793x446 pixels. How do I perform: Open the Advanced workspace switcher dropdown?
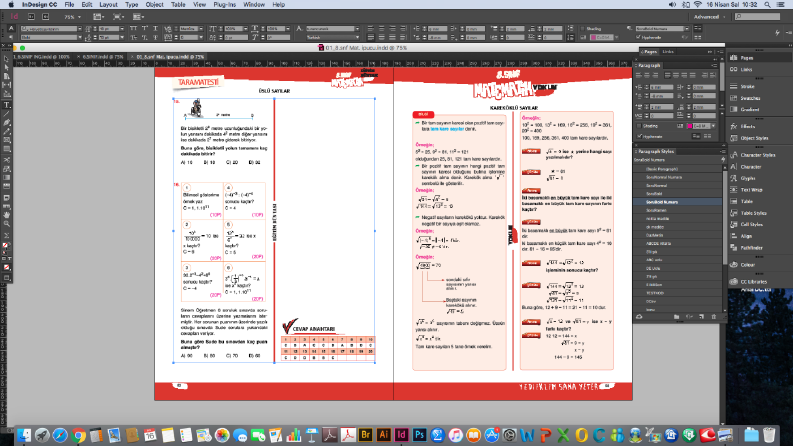(709, 17)
